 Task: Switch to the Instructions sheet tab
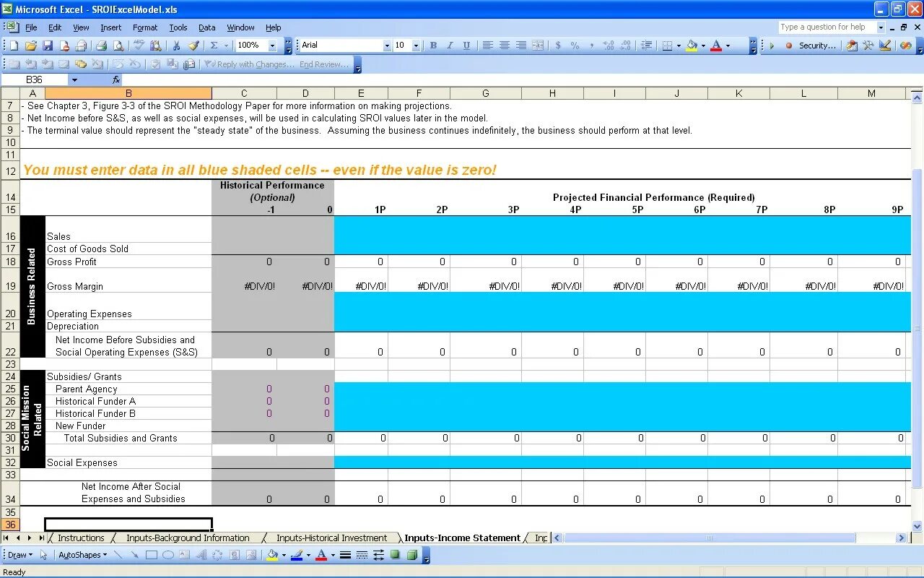[x=81, y=538]
